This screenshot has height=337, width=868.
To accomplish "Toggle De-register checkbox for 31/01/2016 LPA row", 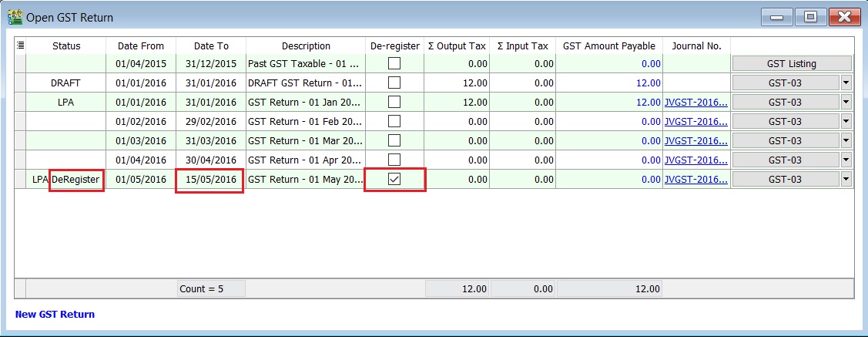I will 394,102.
